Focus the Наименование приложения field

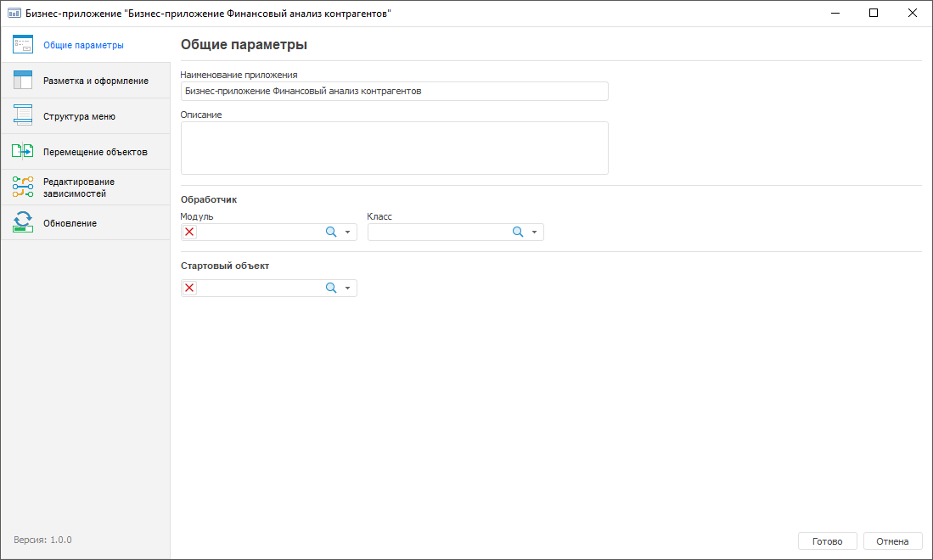click(x=394, y=91)
